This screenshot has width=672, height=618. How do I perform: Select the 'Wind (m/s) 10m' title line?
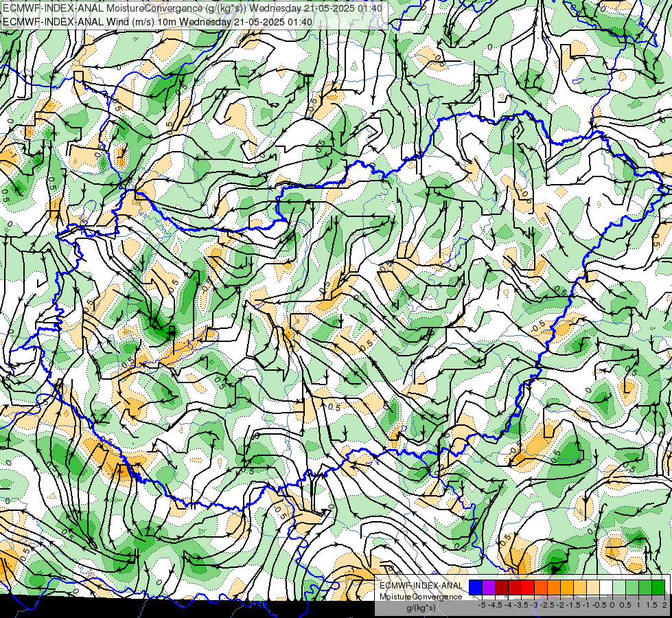157,21
